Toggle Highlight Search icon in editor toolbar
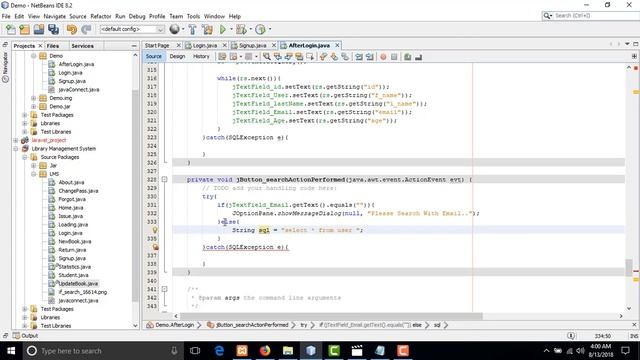This screenshot has width=640, height=360. (299, 57)
